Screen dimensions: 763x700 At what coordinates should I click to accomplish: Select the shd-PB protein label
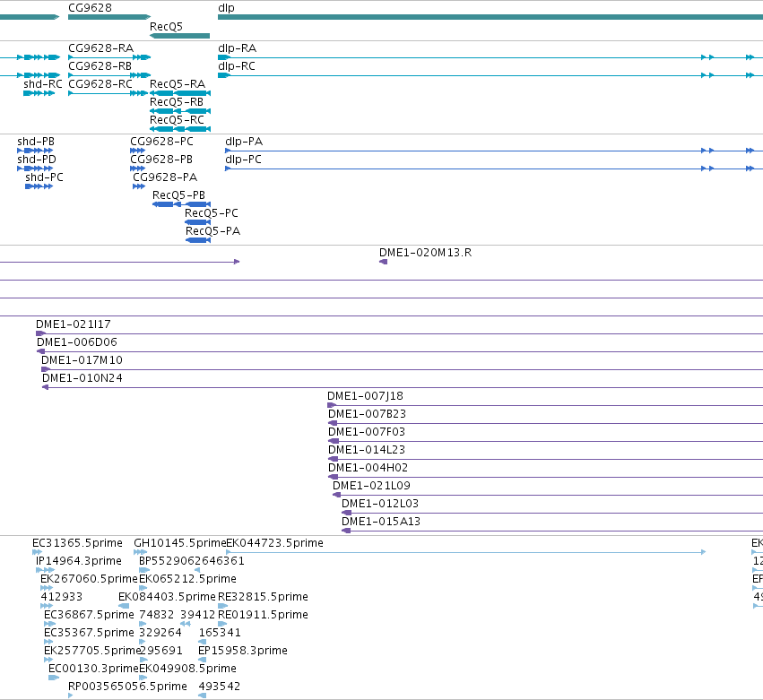coord(36,142)
